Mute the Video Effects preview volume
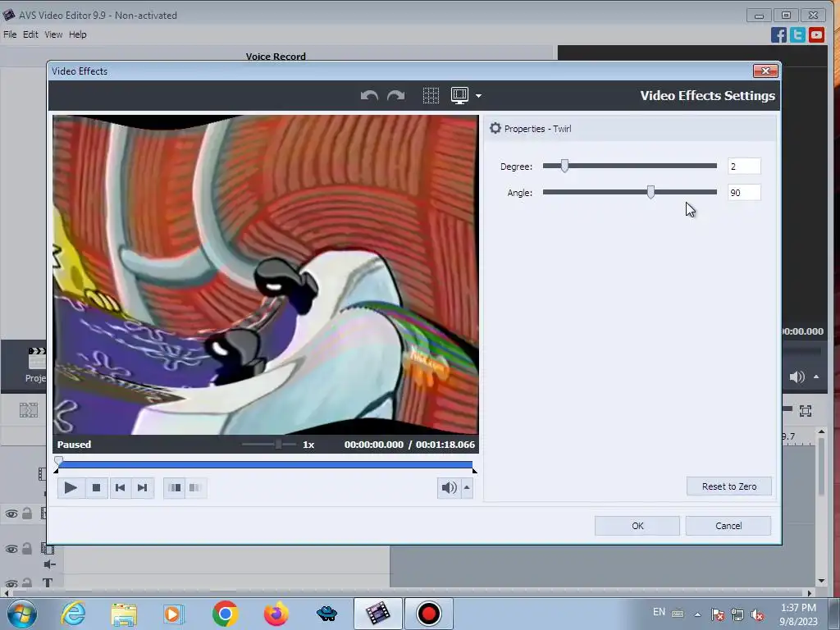 pos(449,487)
